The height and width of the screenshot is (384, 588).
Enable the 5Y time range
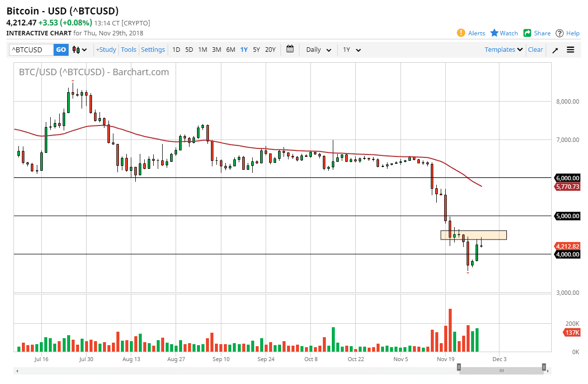coord(256,49)
